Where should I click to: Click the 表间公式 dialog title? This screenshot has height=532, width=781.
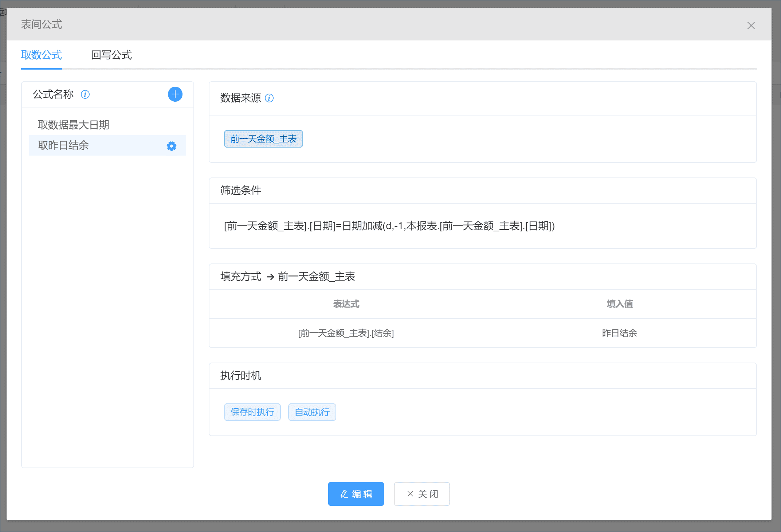(x=42, y=24)
